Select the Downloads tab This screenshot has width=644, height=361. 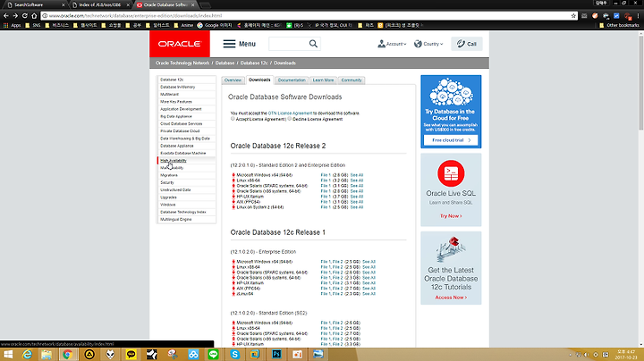(259, 80)
